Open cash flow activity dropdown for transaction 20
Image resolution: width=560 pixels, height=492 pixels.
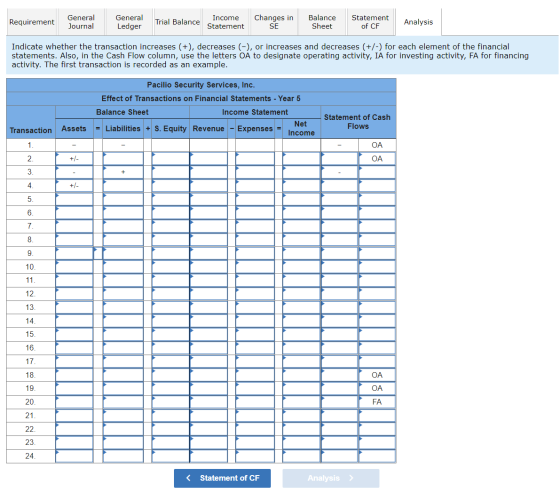[377, 402]
